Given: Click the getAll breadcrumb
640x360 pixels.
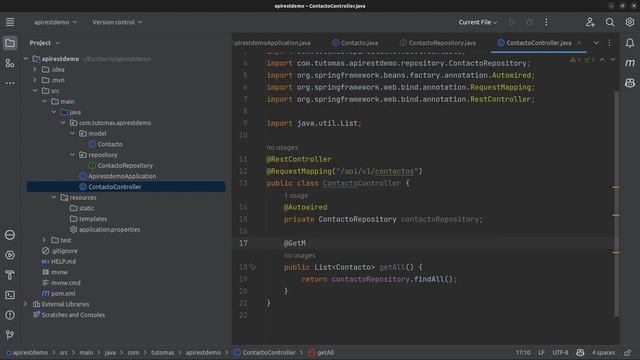Looking at the screenshot, I should tap(321, 353).
